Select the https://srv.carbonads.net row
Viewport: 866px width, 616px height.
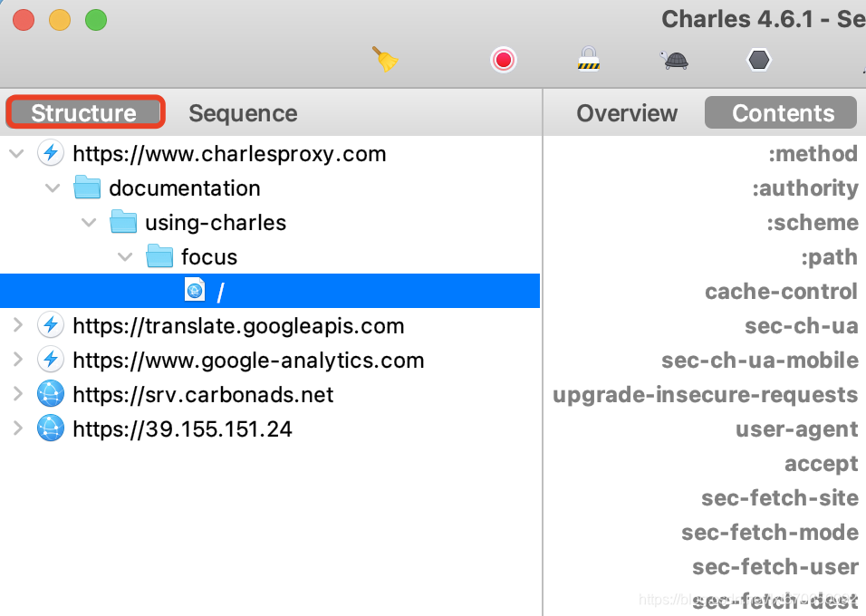[x=270, y=394]
